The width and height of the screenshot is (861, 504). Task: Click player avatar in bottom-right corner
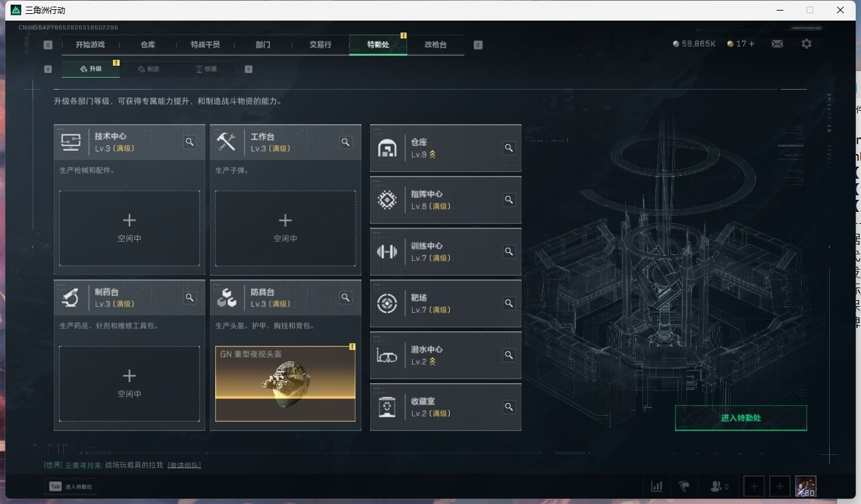tap(806, 486)
